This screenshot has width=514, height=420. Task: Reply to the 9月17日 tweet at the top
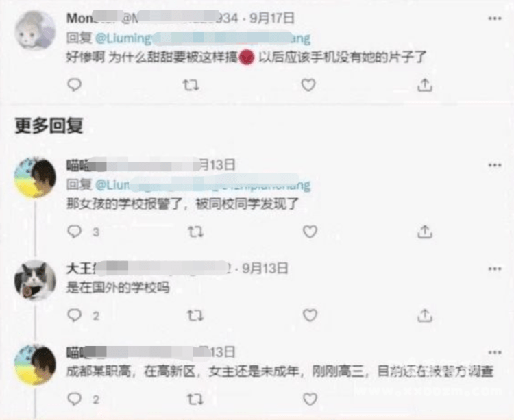click(x=75, y=85)
